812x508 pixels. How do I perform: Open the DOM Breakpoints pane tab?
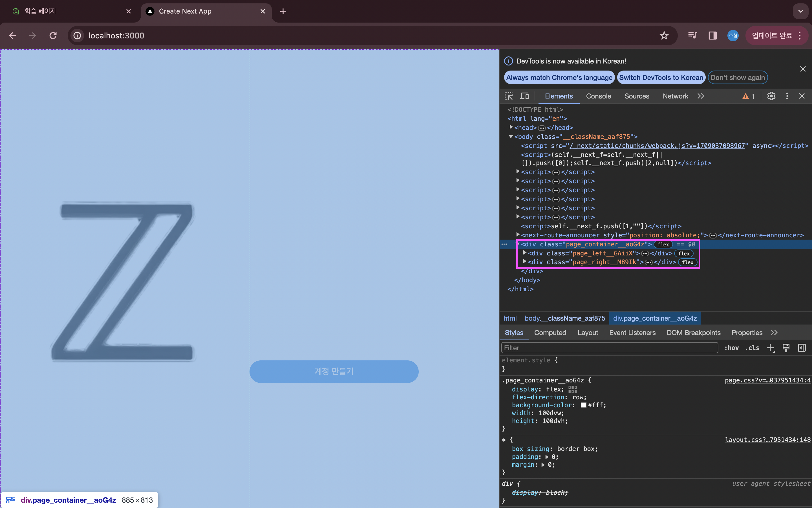pos(693,333)
